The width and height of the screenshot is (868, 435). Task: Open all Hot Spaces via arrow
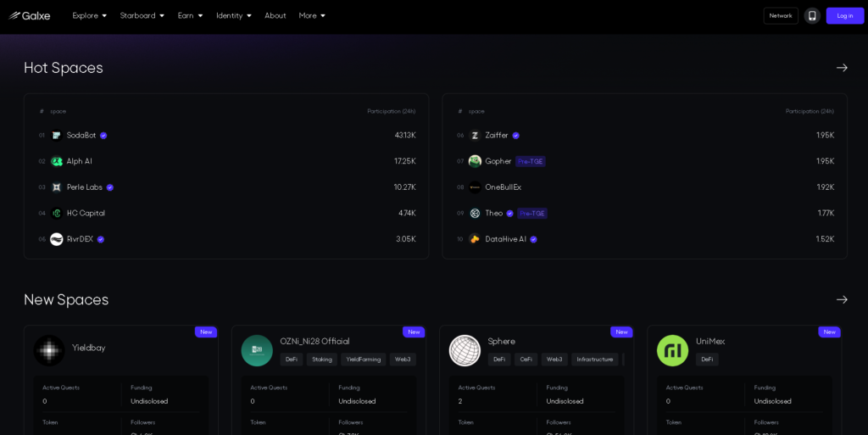coord(842,68)
